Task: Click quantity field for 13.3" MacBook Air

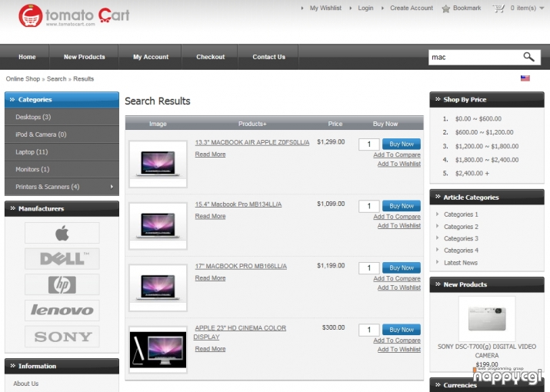Action: (x=368, y=144)
